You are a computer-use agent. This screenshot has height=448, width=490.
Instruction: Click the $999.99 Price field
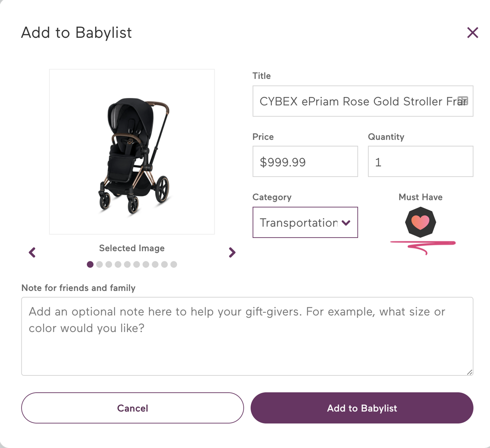point(305,161)
